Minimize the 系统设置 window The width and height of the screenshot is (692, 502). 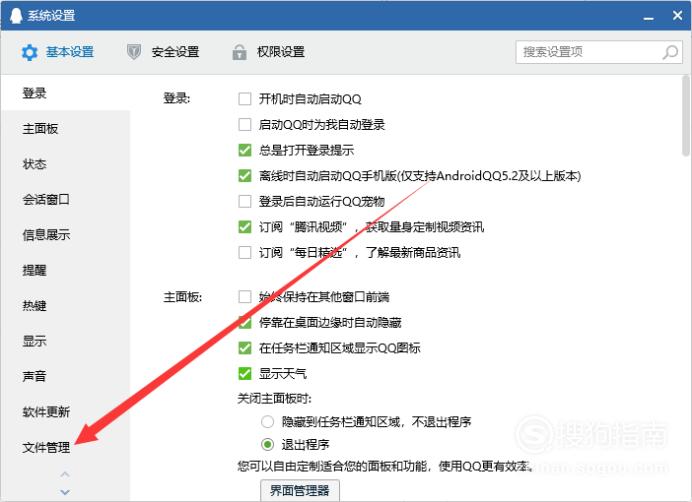coord(648,17)
